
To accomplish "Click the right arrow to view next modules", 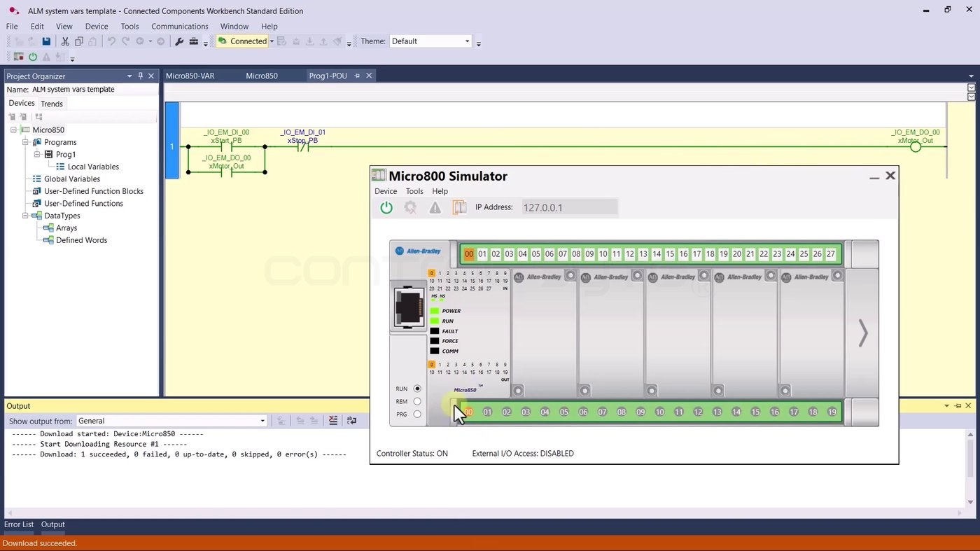I will tap(862, 333).
